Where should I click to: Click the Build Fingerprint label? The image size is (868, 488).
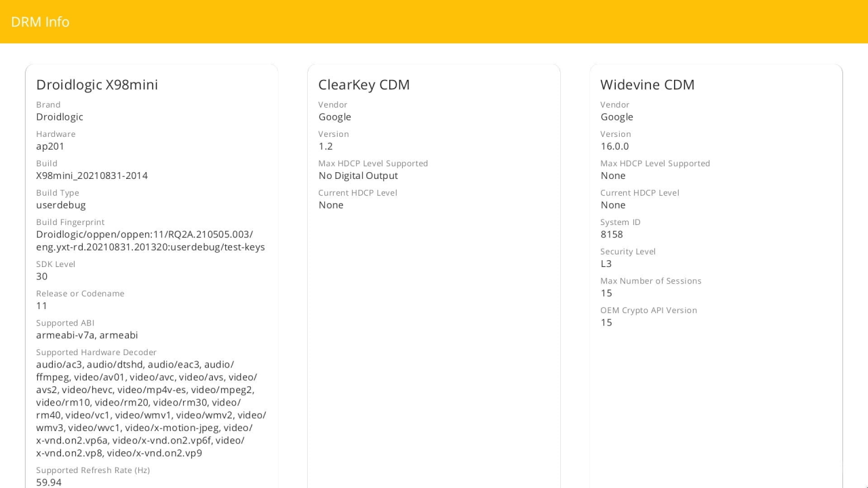71,222
